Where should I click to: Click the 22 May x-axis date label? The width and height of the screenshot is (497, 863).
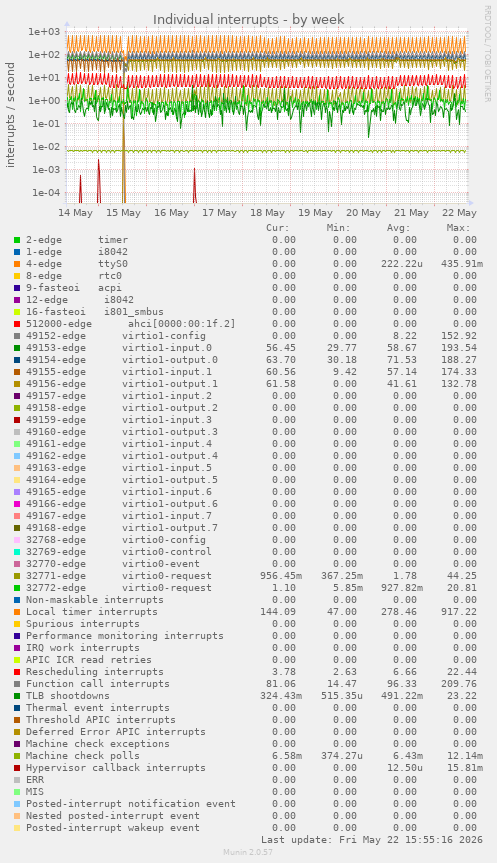pyautogui.click(x=460, y=213)
